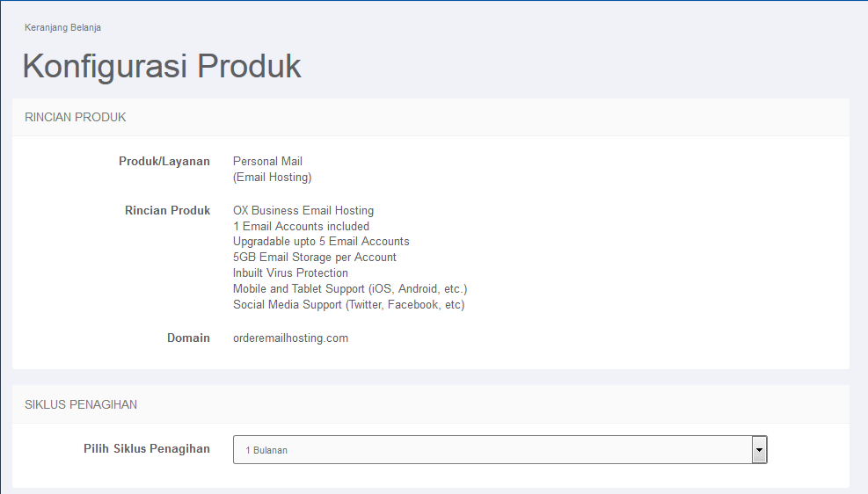
Task: Select the '1 Bulanan' text in combo box
Action: [266, 450]
